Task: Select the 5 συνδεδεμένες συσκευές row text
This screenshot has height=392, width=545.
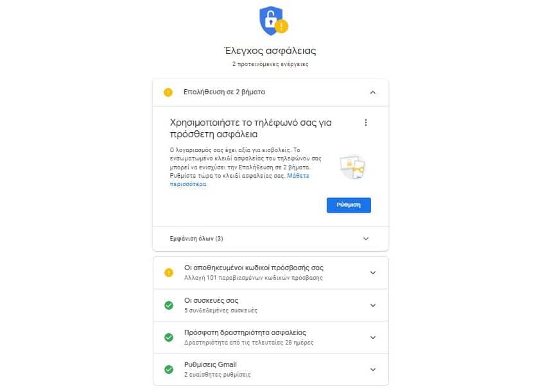Action: tap(221, 312)
